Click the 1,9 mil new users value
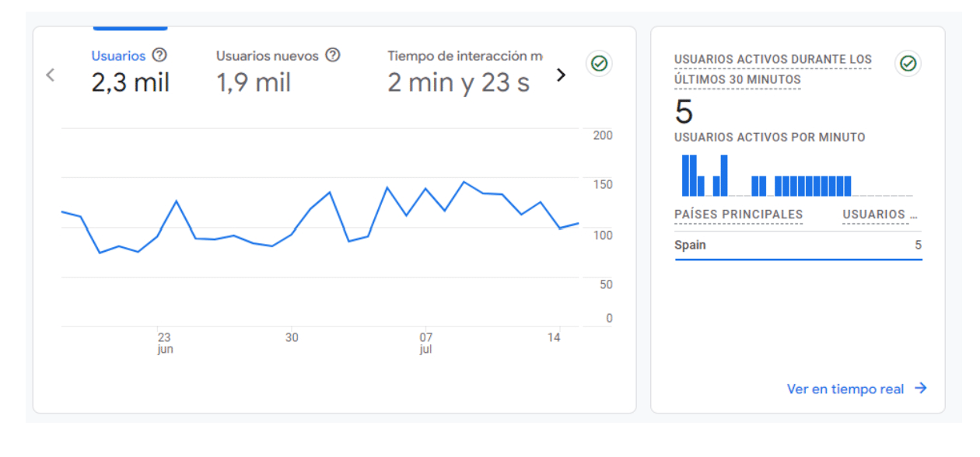 click(254, 83)
